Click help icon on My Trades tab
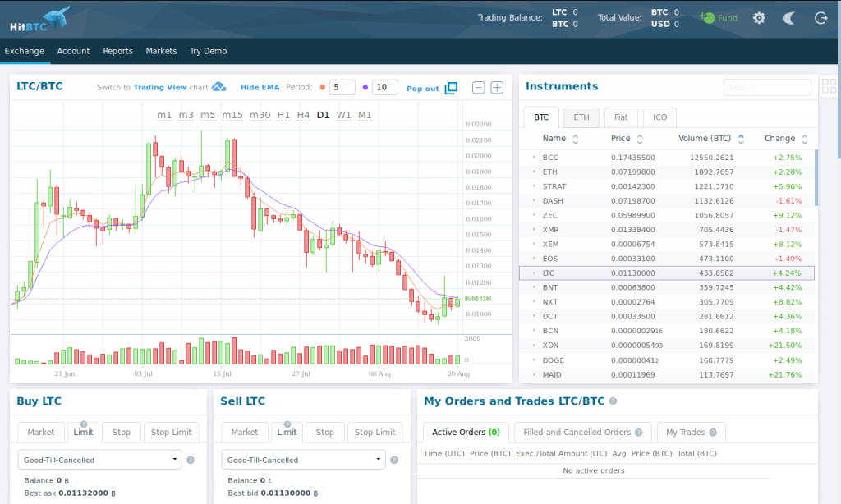The height and width of the screenshot is (504, 841). pyautogui.click(x=713, y=432)
